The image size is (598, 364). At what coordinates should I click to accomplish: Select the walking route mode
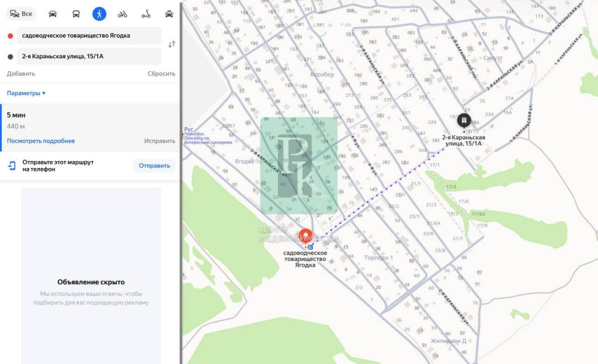99,14
